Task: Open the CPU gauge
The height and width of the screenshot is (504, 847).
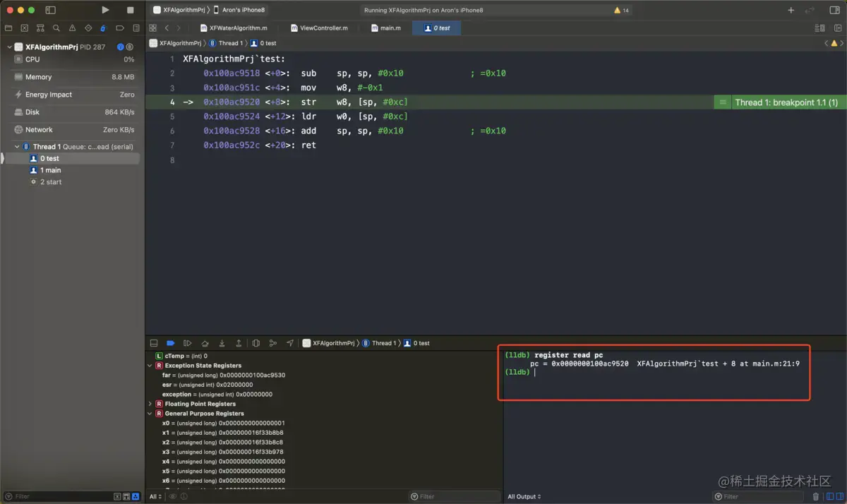Action: 74,59
